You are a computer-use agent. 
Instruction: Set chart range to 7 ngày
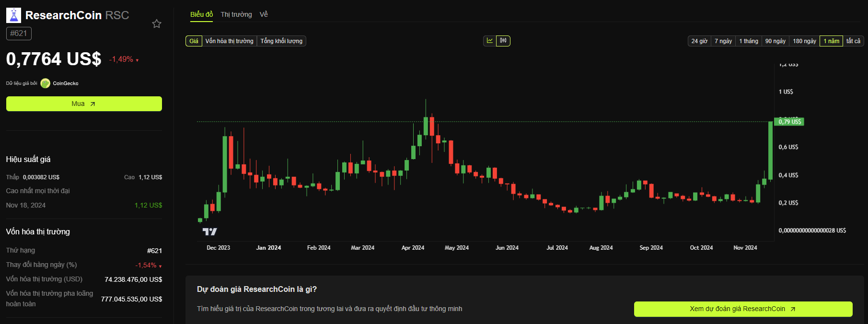point(723,41)
